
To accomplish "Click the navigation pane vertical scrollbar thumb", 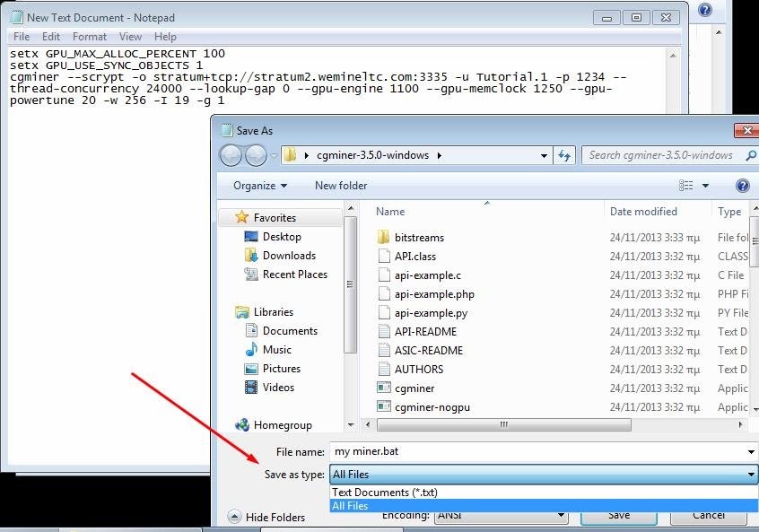I will 351,285.
